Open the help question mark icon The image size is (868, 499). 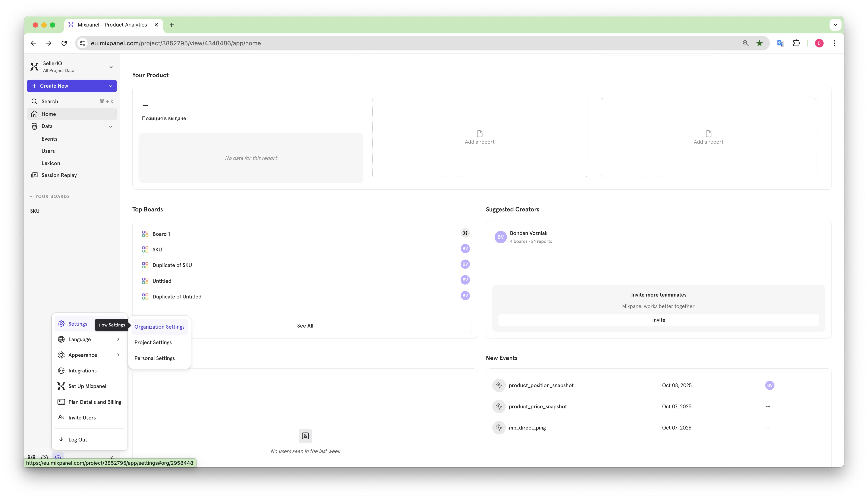pos(44,458)
